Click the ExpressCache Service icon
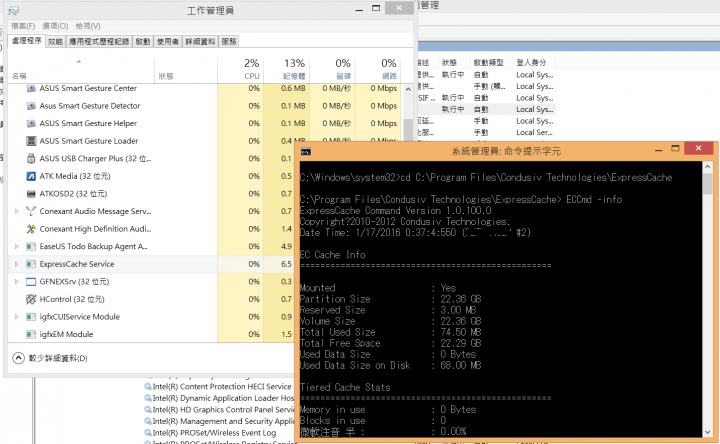This screenshot has width=720, height=444. (31, 264)
